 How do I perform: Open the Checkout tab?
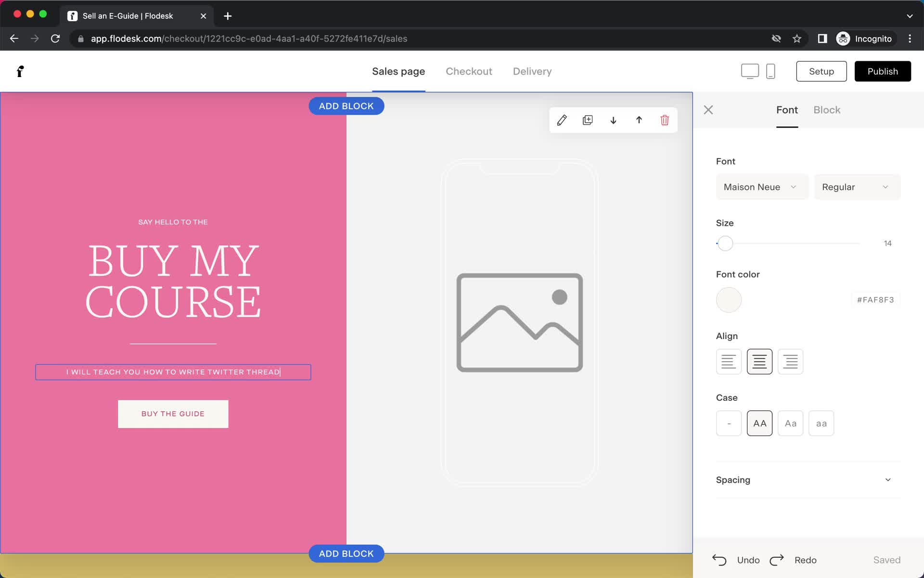coord(469,71)
